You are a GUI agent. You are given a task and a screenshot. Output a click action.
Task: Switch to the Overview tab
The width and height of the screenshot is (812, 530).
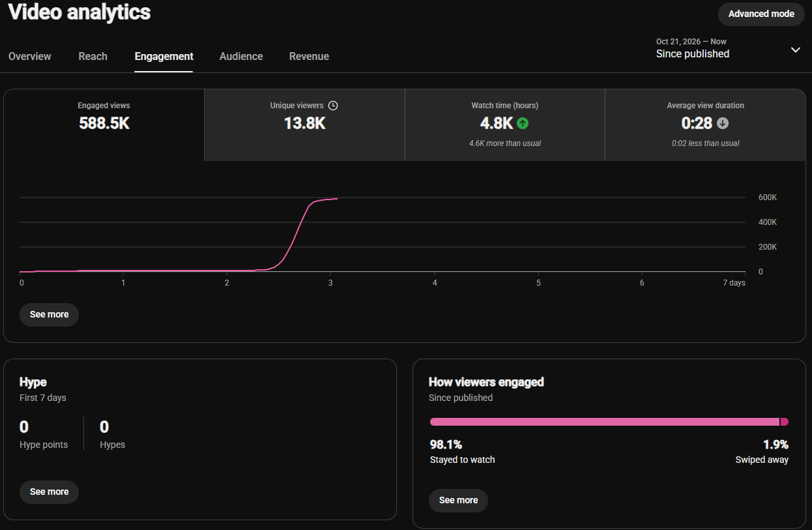coord(30,57)
